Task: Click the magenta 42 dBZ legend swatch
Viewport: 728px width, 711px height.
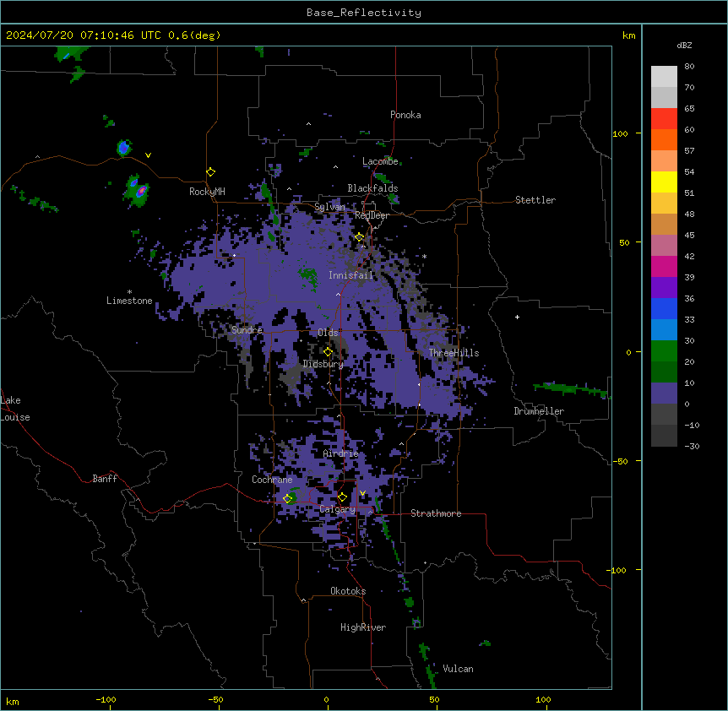Action: coord(664,266)
